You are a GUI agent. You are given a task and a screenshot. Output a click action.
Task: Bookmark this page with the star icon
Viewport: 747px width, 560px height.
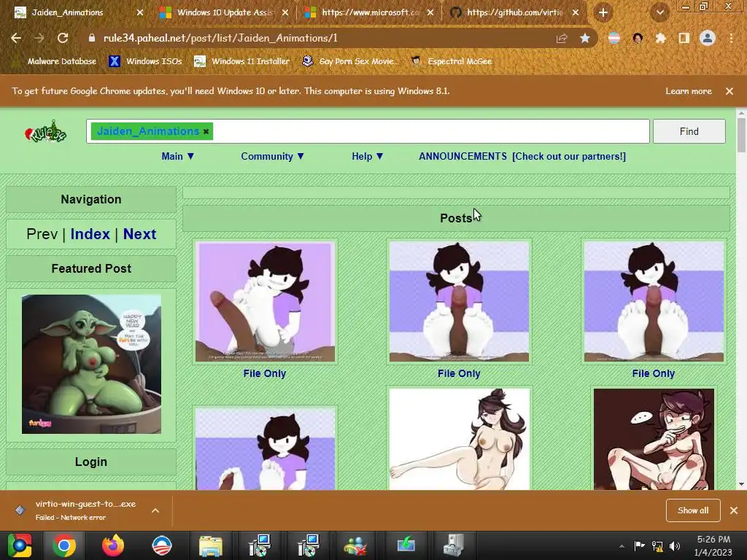tap(585, 38)
